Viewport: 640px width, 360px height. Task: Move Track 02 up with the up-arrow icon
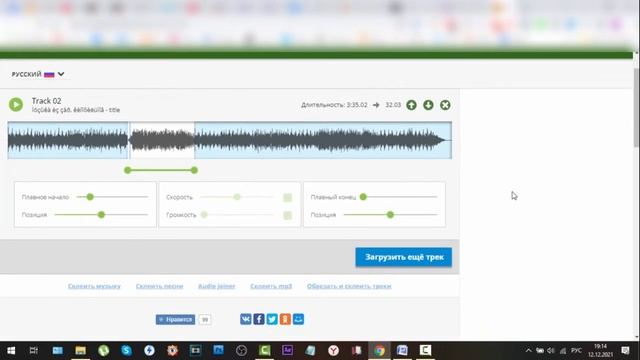pos(411,105)
